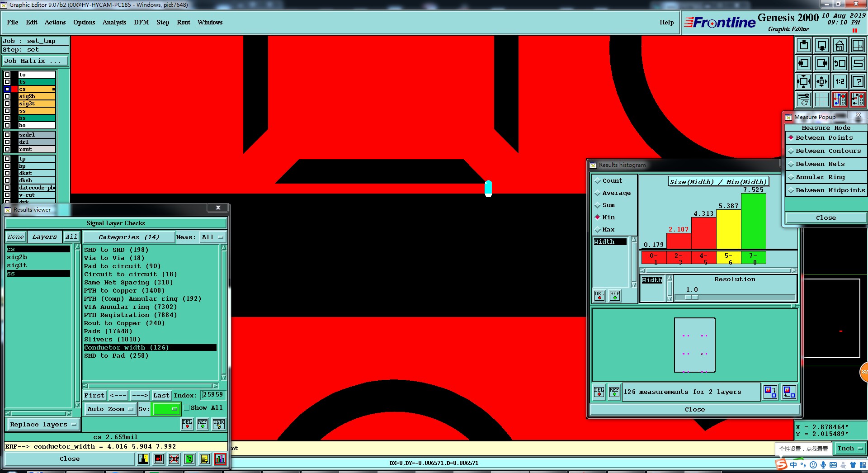This screenshot has height=473, width=868.
Task: Click the pan right view icon
Action: coord(822,63)
